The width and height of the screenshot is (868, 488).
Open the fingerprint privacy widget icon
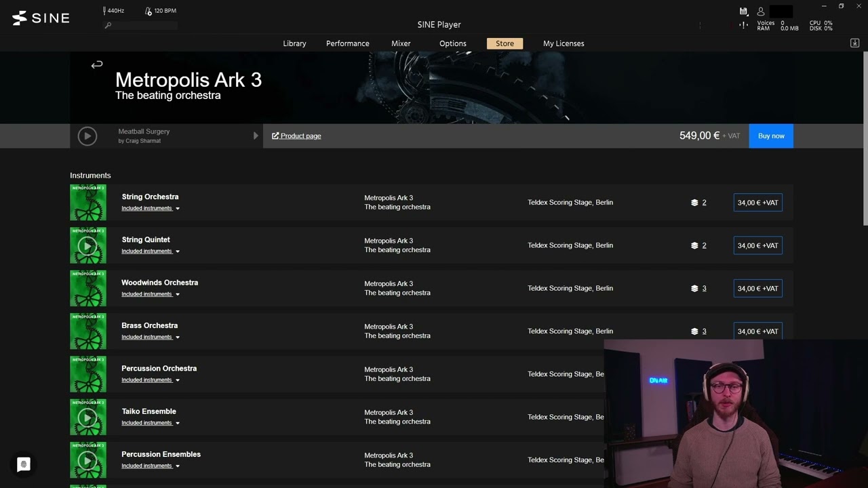(24, 464)
